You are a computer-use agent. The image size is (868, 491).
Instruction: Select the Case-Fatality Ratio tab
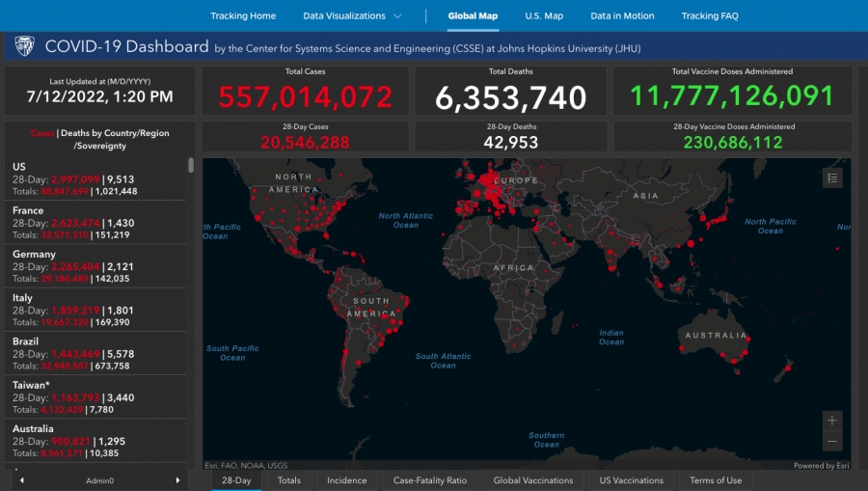click(429, 480)
